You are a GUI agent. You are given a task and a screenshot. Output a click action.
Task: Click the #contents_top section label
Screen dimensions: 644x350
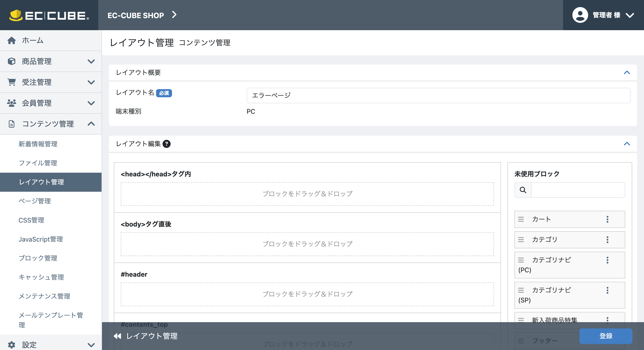(144, 324)
